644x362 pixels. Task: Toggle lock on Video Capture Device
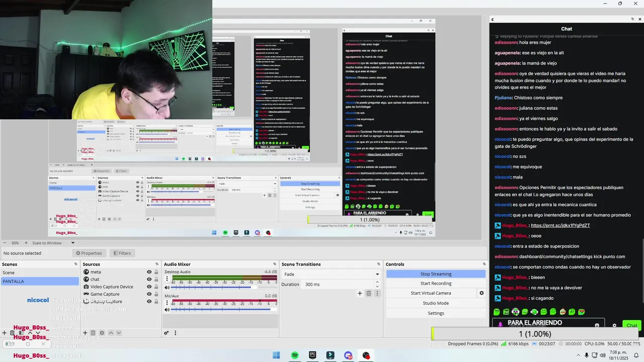click(156, 287)
